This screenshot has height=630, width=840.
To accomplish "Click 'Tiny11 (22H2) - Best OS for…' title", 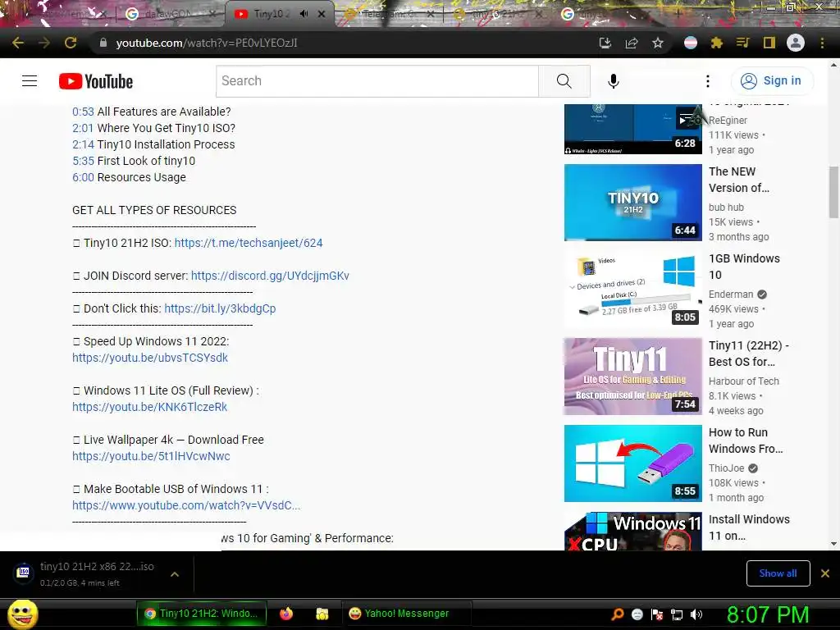I will point(749,354).
